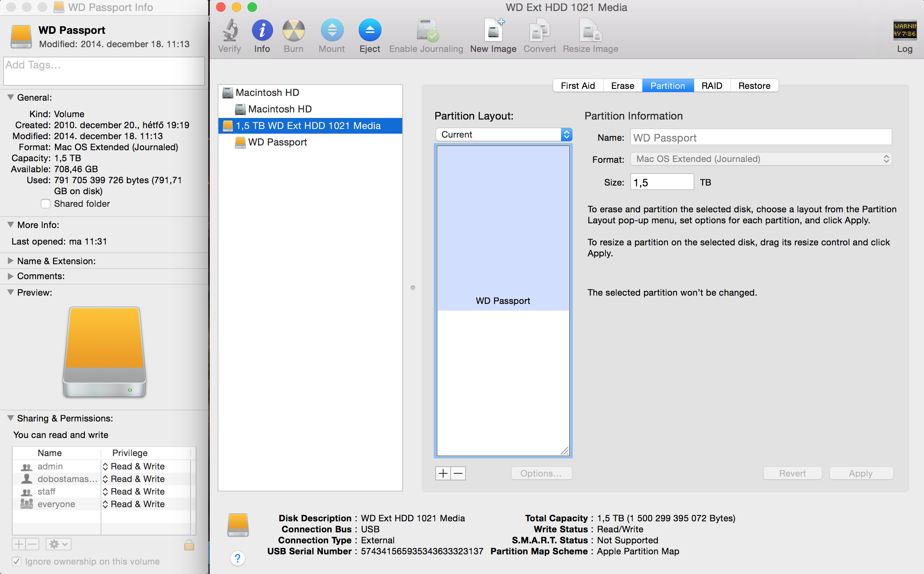The height and width of the screenshot is (574, 924).
Task: Collapse the General section triangle
Action: [11, 98]
